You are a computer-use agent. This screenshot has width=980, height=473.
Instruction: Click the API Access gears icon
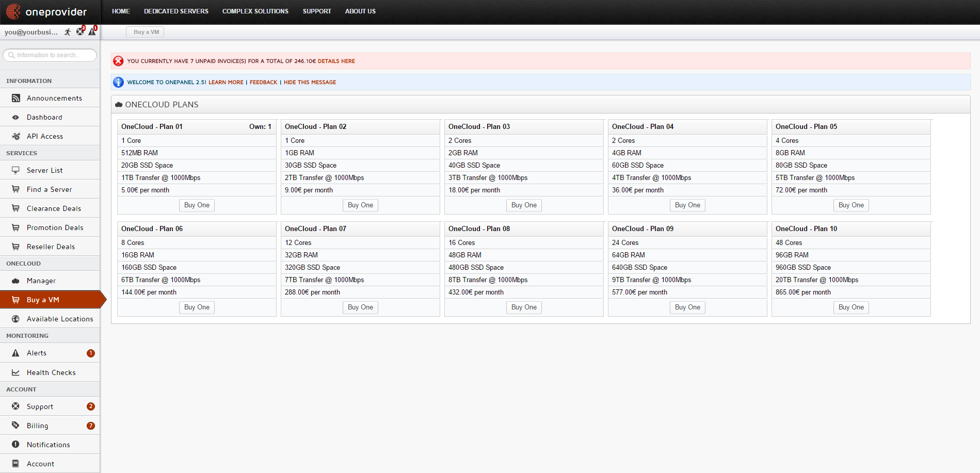(x=16, y=136)
